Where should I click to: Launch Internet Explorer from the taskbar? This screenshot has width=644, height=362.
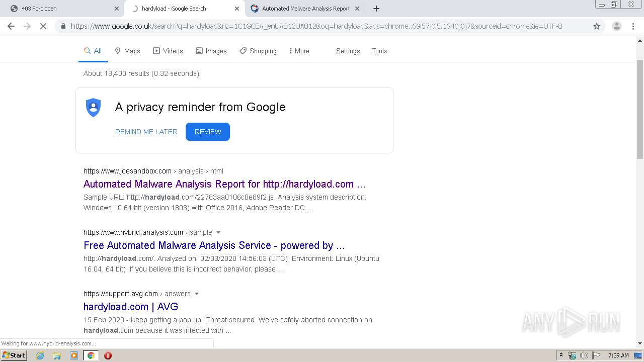pos(40,355)
